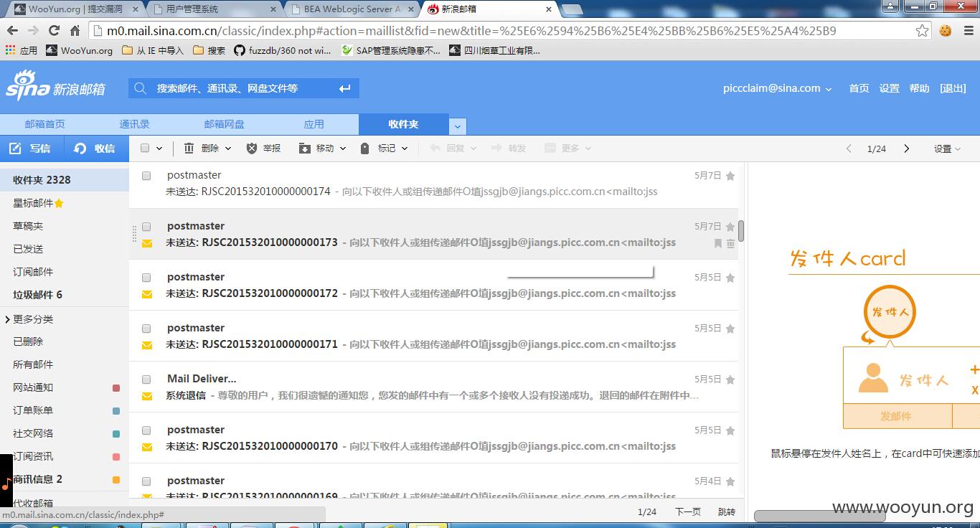Open the browser home page icon
The height and width of the screenshot is (528, 980).
click(75, 31)
